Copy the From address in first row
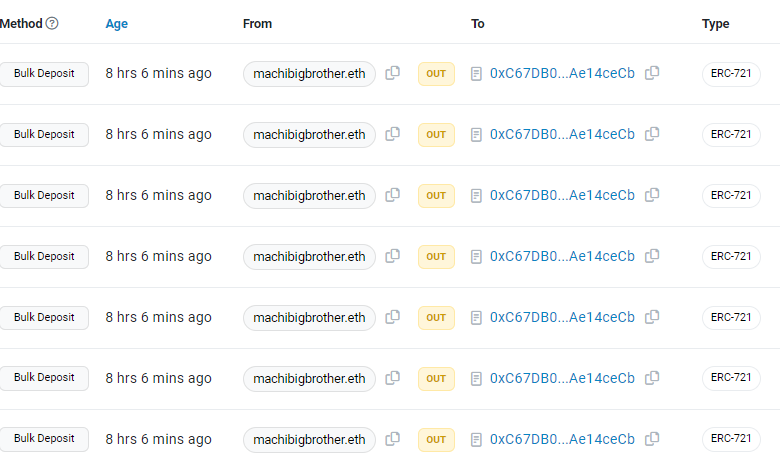The width and height of the screenshot is (780, 469). click(393, 73)
